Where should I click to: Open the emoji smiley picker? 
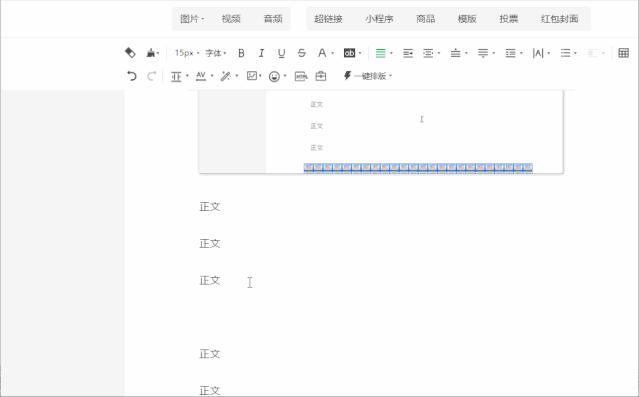point(278,76)
